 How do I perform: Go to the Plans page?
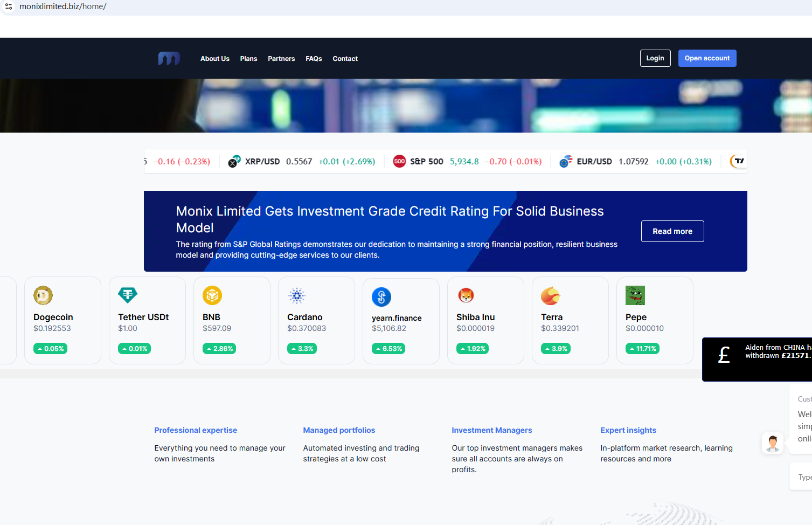(248, 59)
